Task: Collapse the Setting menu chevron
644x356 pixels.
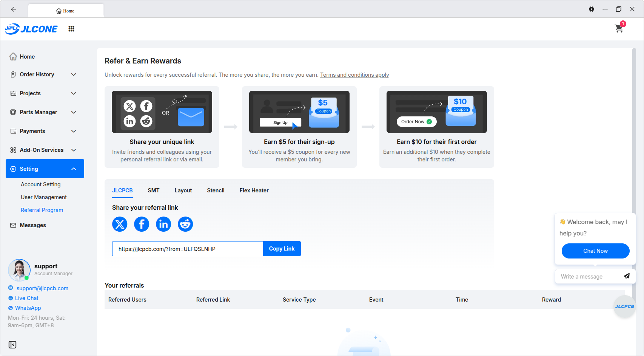Action: pos(74,169)
